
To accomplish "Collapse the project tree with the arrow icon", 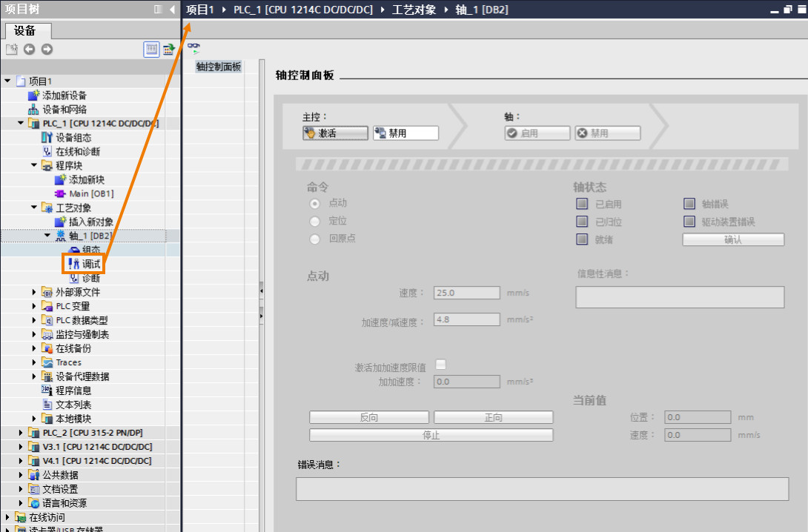I will click(x=172, y=9).
